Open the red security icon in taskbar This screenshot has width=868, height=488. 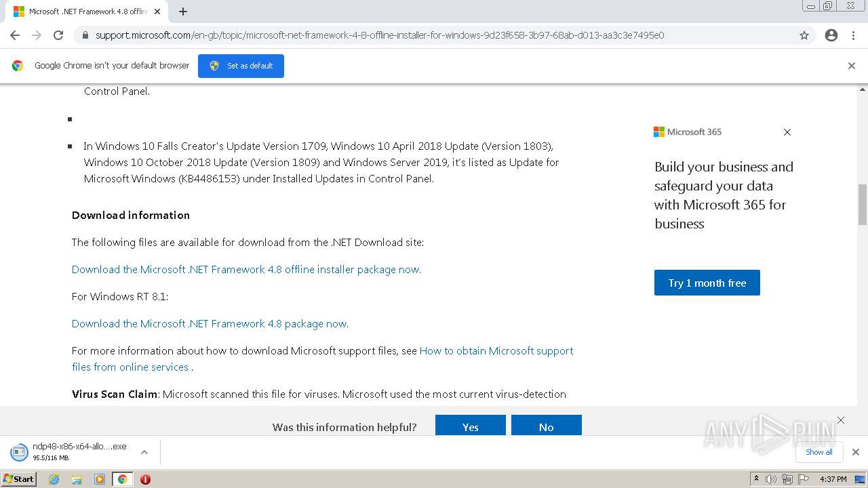coord(145,479)
